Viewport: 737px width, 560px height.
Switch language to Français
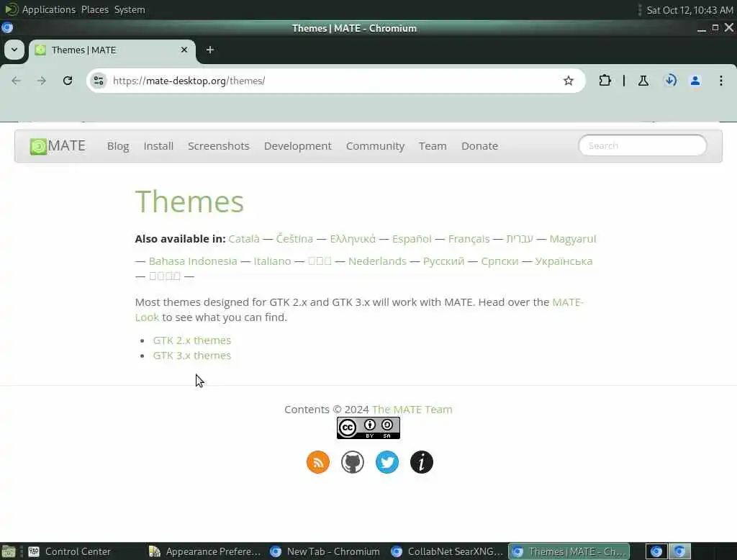click(x=469, y=239)
